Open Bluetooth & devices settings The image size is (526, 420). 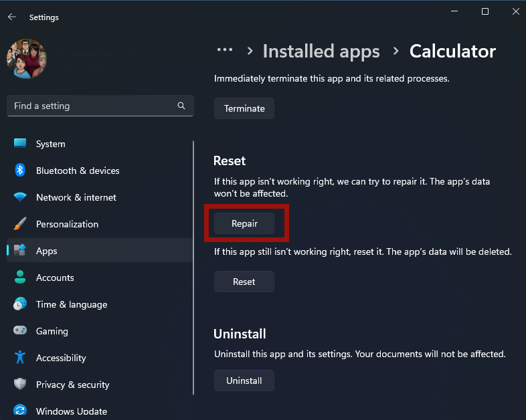click(x=100, y=171)
